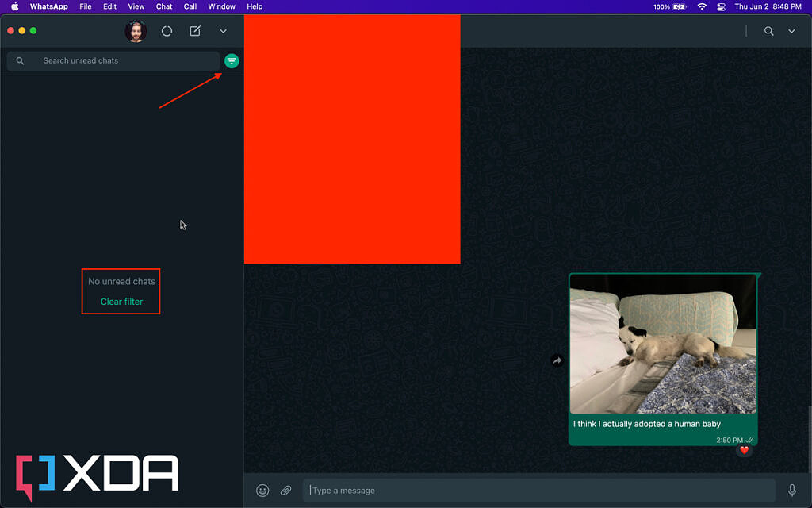Start a new chat with the compose icon
Viewport: 812px width, 508px height.
click(194, 31)
